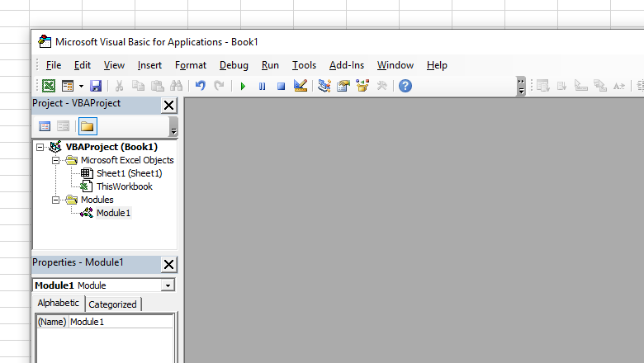
Task: Collapse the Modules folder node
Action: [55, 200]
